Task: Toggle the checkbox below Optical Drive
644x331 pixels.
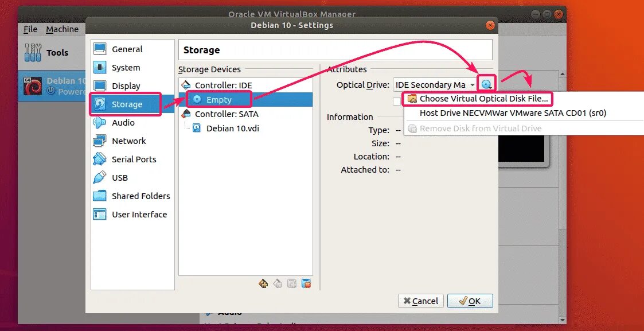Action: pos(397,102)
